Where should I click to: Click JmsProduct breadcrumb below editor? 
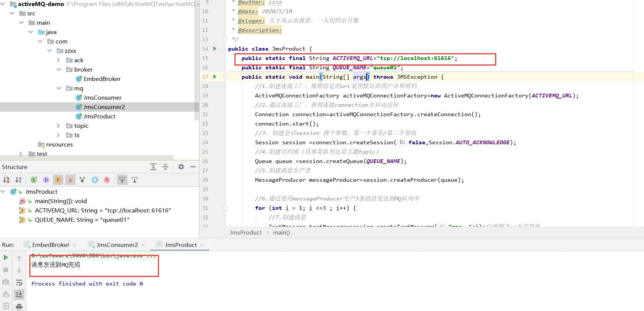click(x=246, y=232)
